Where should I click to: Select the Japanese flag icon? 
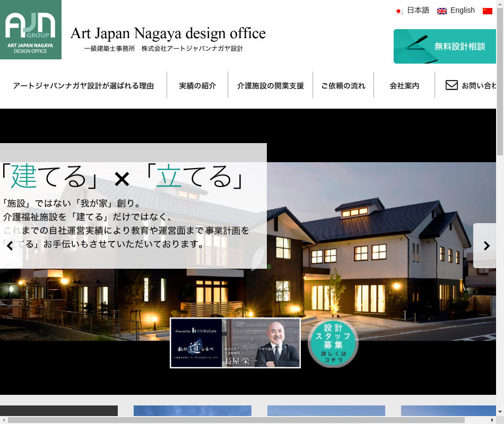tap(399, 11)
